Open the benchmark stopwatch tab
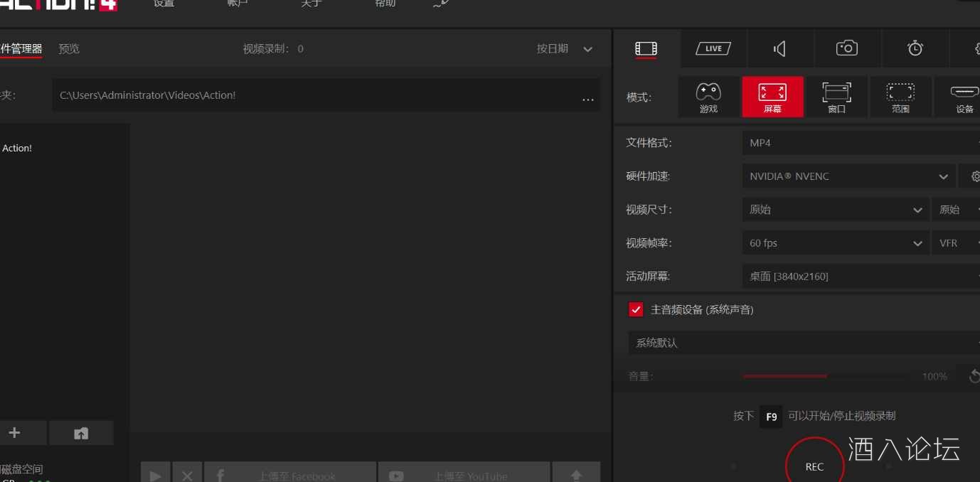This screenshot has height=482, width=980. 915,48
